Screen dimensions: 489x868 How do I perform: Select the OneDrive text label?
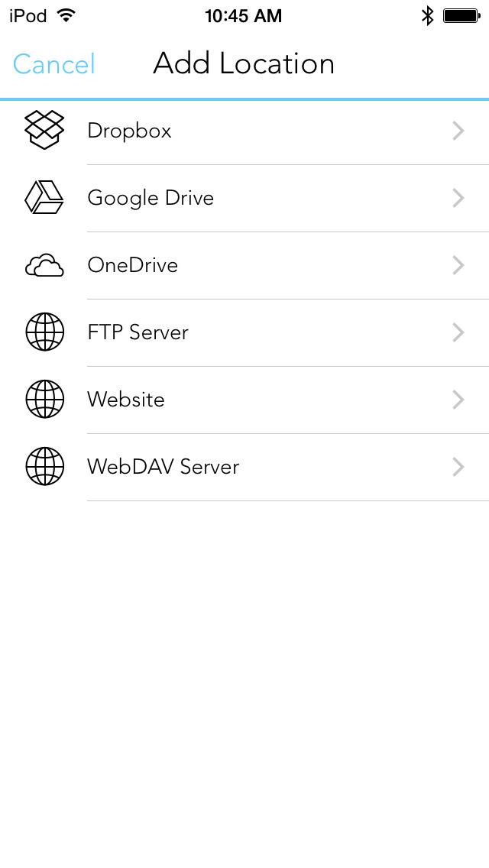click(x=132, y=266)
